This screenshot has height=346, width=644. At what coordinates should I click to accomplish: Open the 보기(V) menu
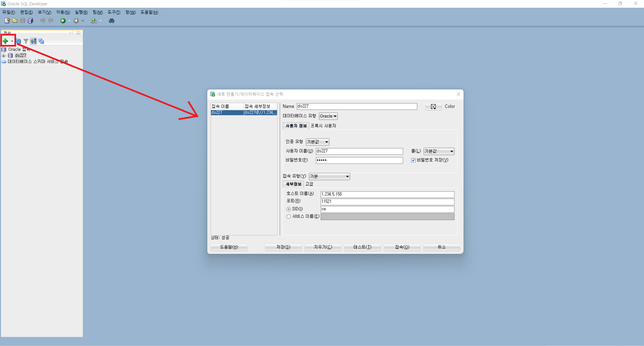pos(44,12)
